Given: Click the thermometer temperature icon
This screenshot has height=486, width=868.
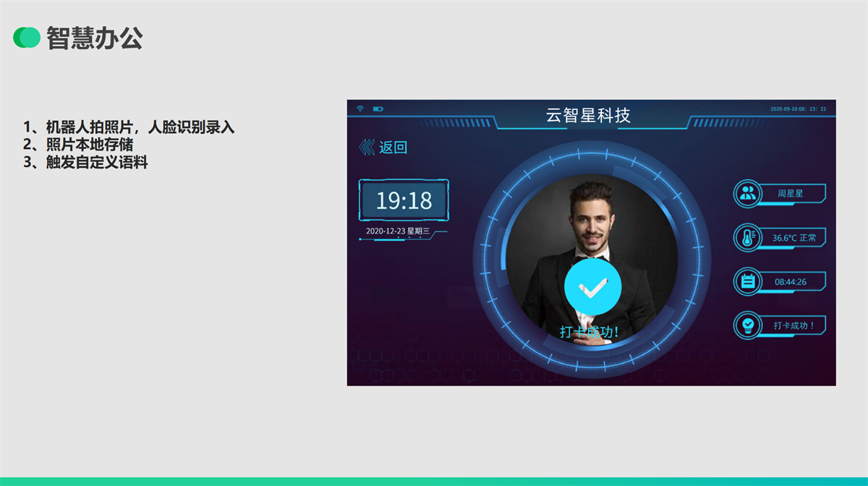Looking at the screenshot, I should click(x=747, y=237).
